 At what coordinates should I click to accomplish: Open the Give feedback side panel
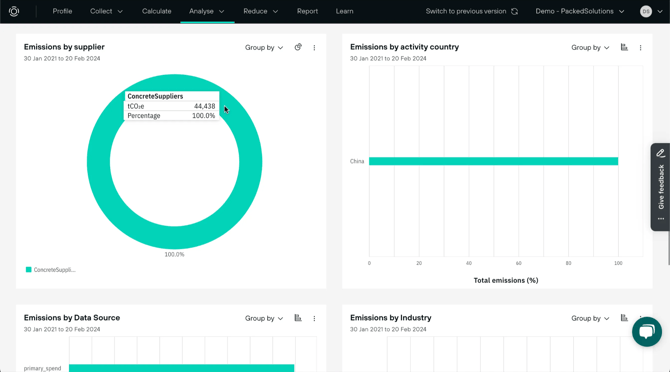click(x=661, y=187)
